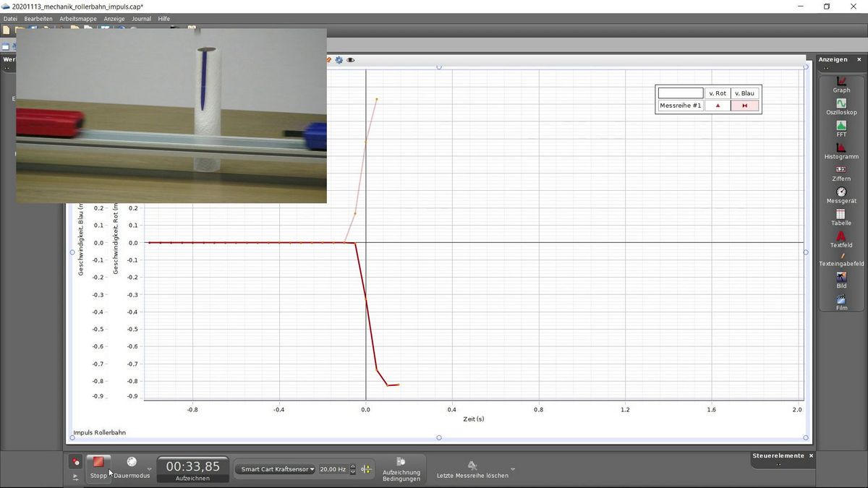Add an Oszilloskop display

pyautogui.click(x=841, y=107)
